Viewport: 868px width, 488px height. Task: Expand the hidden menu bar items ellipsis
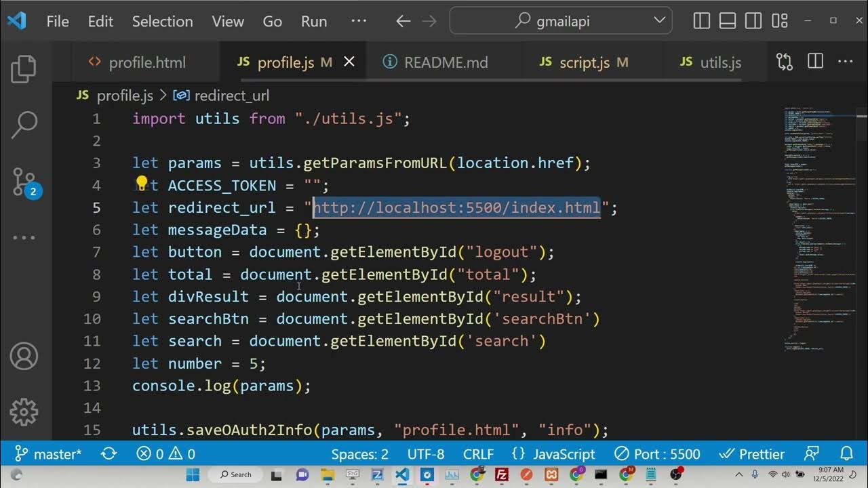359,21
